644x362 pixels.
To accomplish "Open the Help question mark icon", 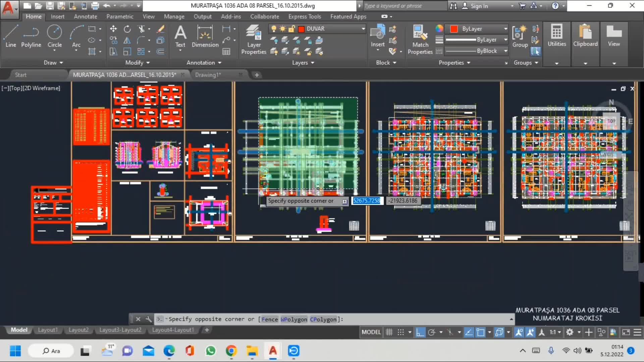I will pyautogui.click(x=555, y=6).
